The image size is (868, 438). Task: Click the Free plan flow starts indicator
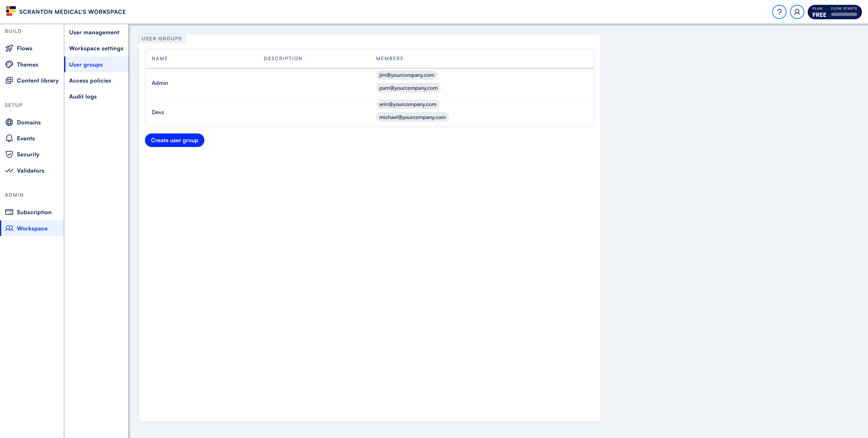pos(834,12)
